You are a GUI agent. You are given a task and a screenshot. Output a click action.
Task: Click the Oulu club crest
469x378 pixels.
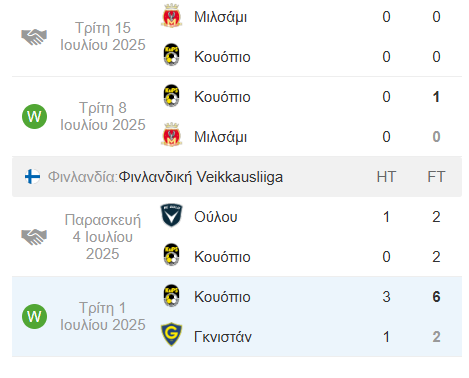tap(171, 215)
